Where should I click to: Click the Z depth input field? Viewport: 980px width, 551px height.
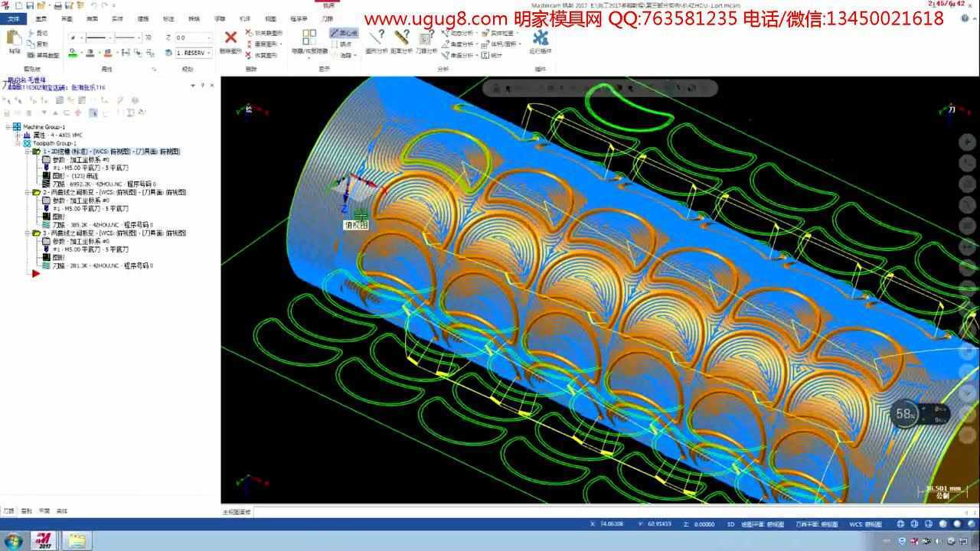pos(191,37)
